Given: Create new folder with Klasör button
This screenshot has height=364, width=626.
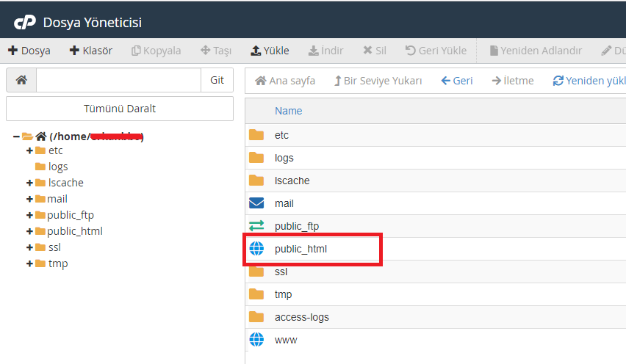Looking at the screenshot, I should click(91, 51).
